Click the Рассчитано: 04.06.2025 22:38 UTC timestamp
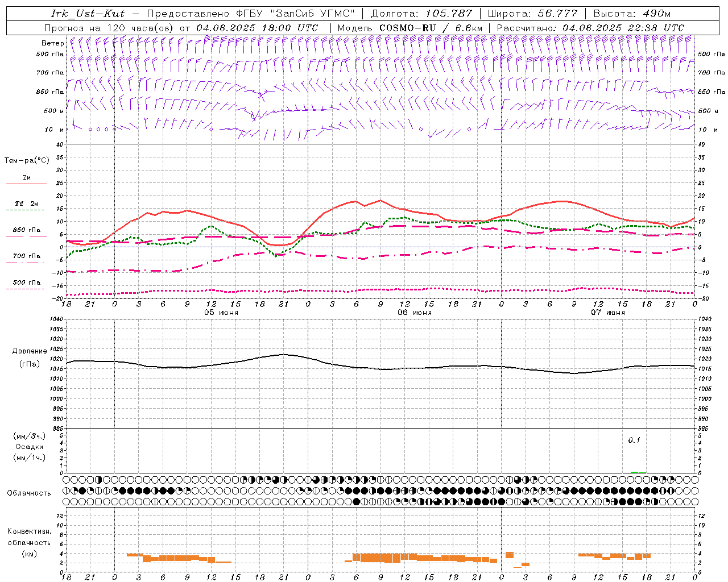This screenshot has height=582, width=728. click(590, 27)
